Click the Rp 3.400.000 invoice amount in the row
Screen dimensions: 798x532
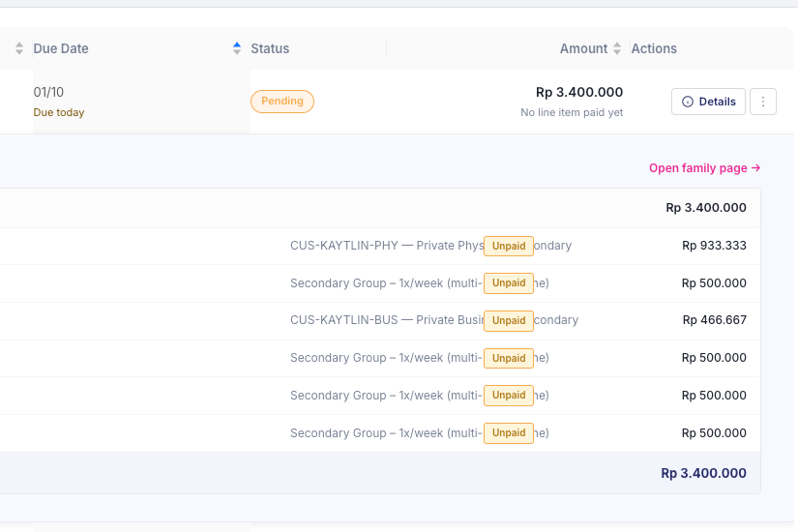coord(579,92)
